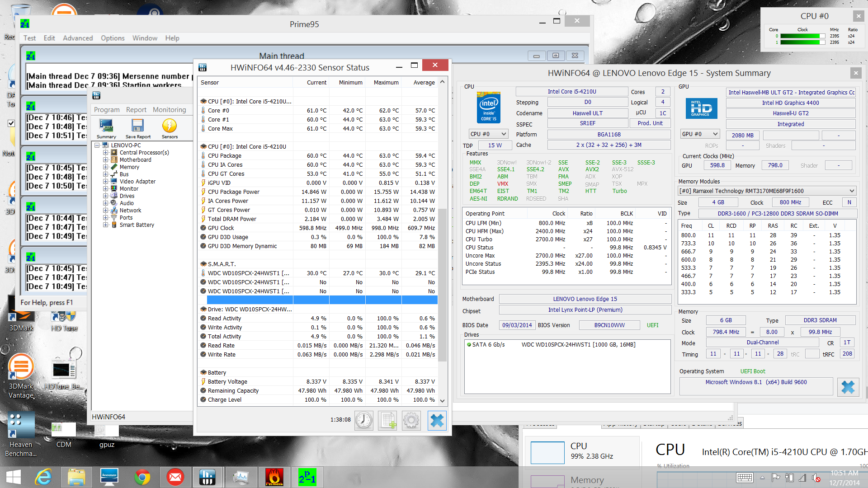Open Sensors with the lightning icon
Screen dimensions: 868x488
point(170,128)
